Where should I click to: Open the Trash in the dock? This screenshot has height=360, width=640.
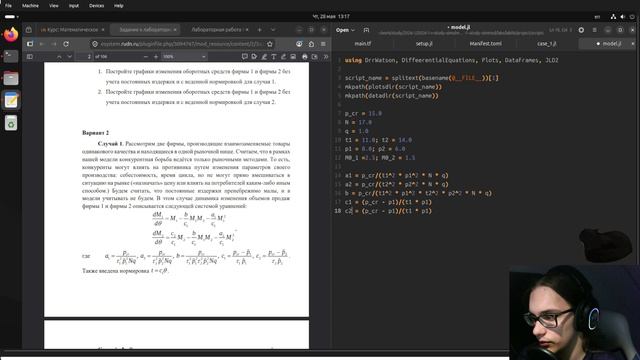coord(11,122)
